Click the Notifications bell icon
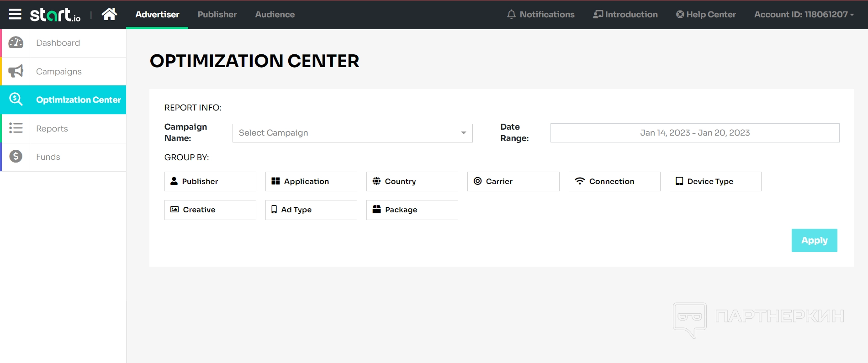Viewport: 868px width, 363px height. click(511, 15)
